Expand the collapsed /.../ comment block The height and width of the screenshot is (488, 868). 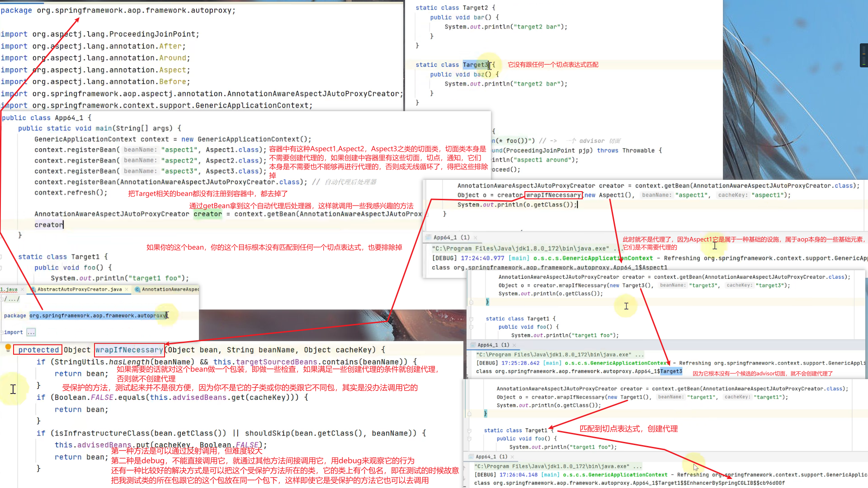[x=12, y=299]
